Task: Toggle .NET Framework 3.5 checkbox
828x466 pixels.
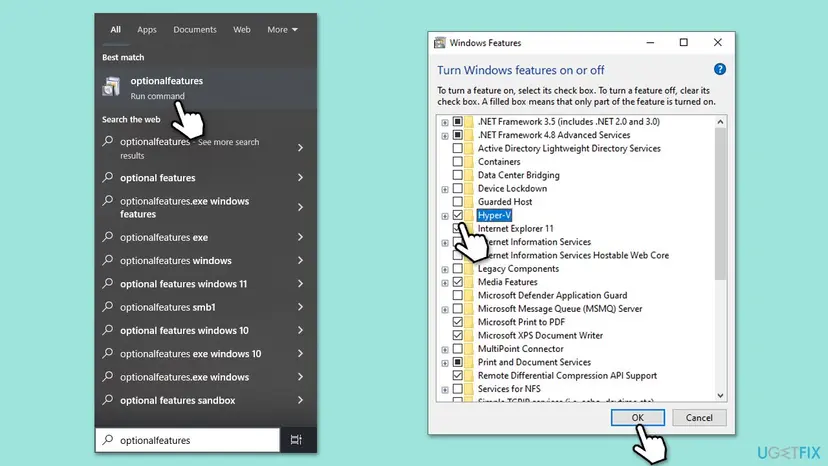Action: (457, 122)
